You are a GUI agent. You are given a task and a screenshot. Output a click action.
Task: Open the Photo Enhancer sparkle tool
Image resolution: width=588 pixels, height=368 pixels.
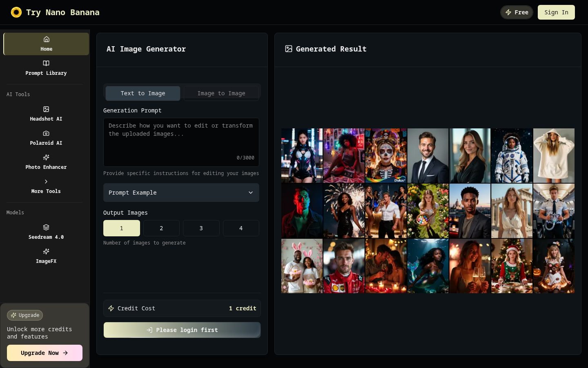[46, 162]
